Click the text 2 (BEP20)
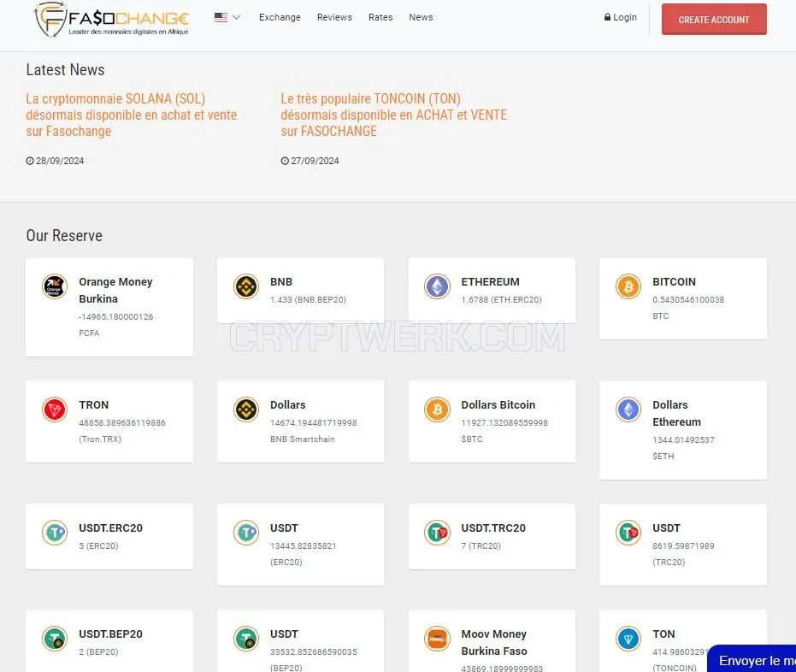The width and height of the screenshot is (796, 672). (98, 651)
